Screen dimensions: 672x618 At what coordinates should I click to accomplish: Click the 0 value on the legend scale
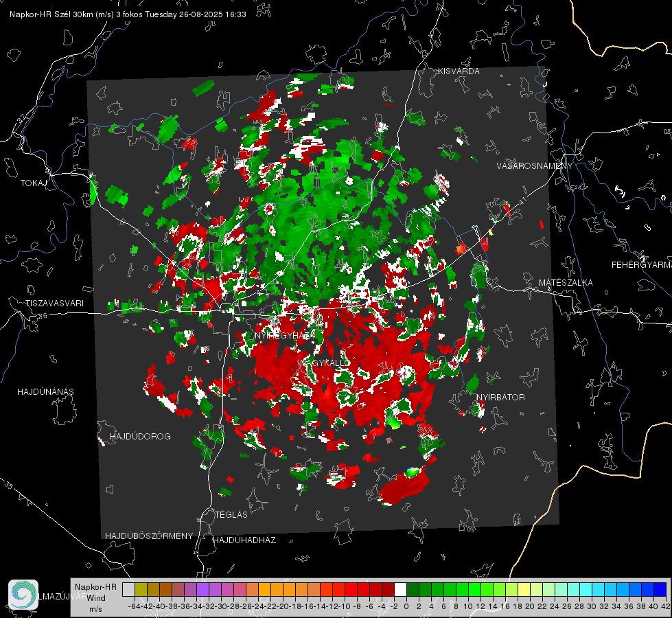pos(406,606)
